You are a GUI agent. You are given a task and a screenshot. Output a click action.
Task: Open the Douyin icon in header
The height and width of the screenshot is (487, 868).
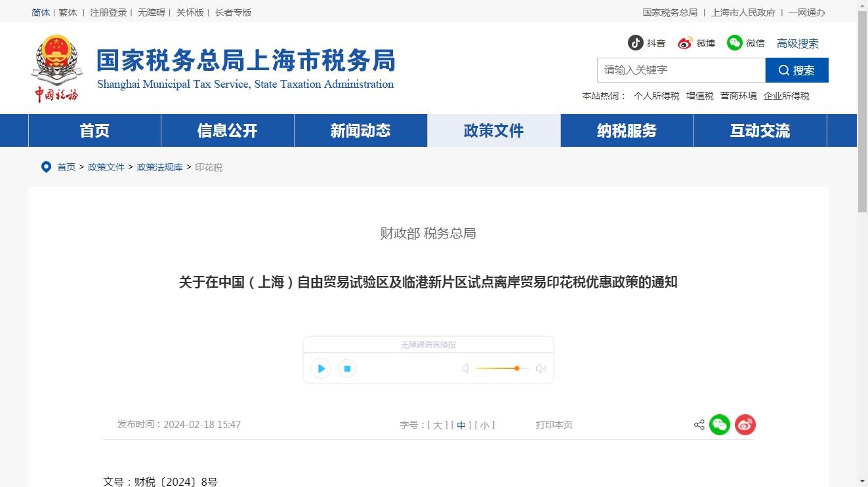point(635,43)
